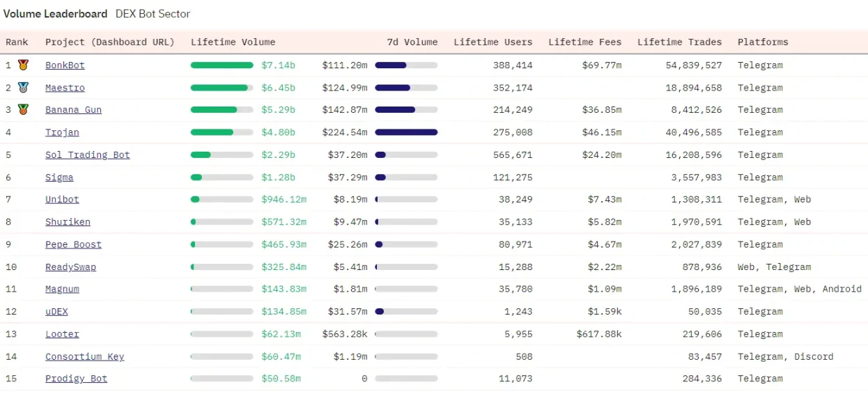Sort table by Lifetime Users header

pos(493,42)
